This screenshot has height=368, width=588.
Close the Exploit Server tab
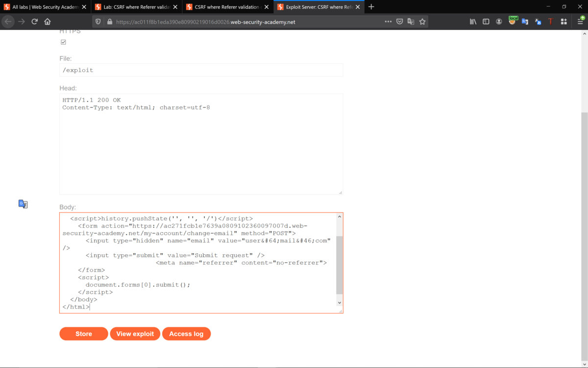coord(358,7)
